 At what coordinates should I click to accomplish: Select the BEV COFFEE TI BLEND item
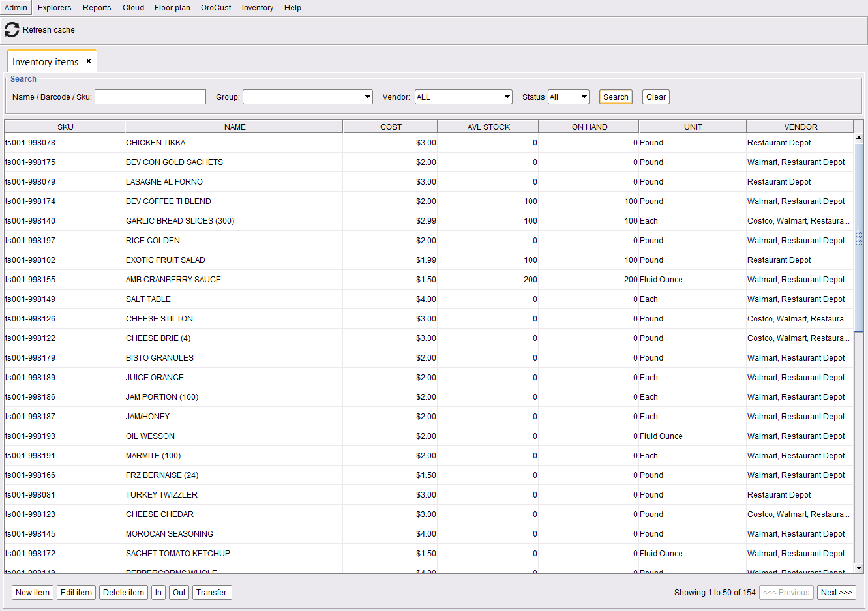429,201
